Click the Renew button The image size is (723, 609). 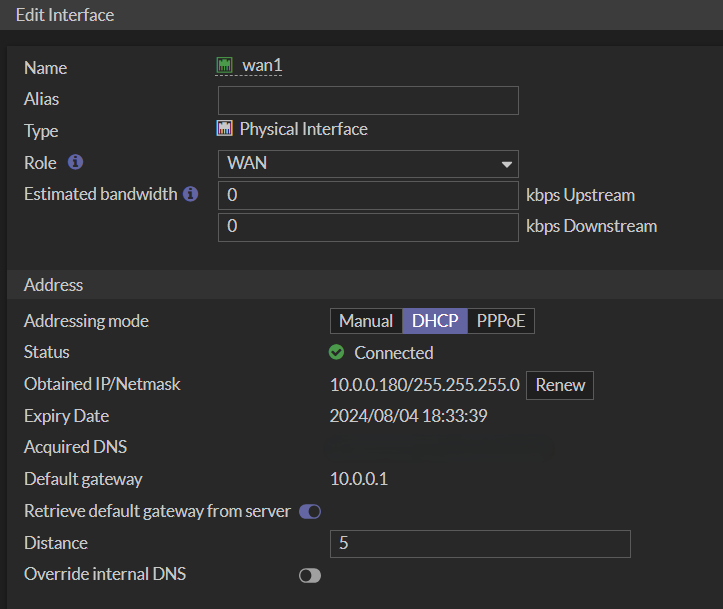[x=560, y=385]
